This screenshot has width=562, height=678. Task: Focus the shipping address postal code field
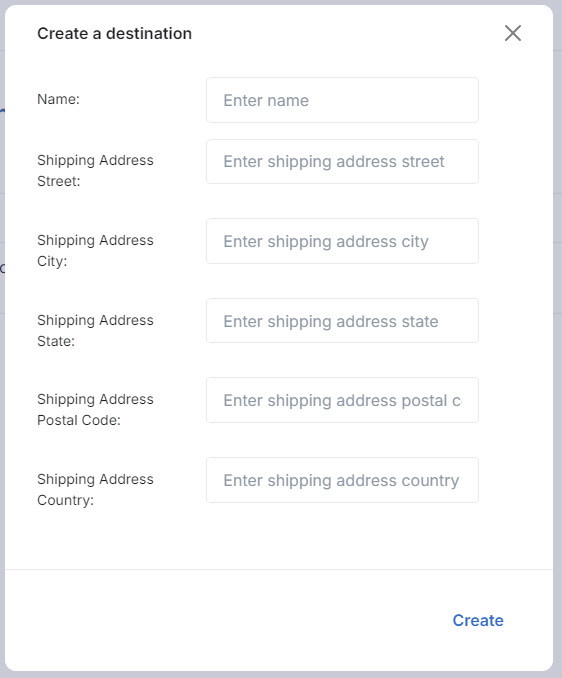(x=342, y=400)
